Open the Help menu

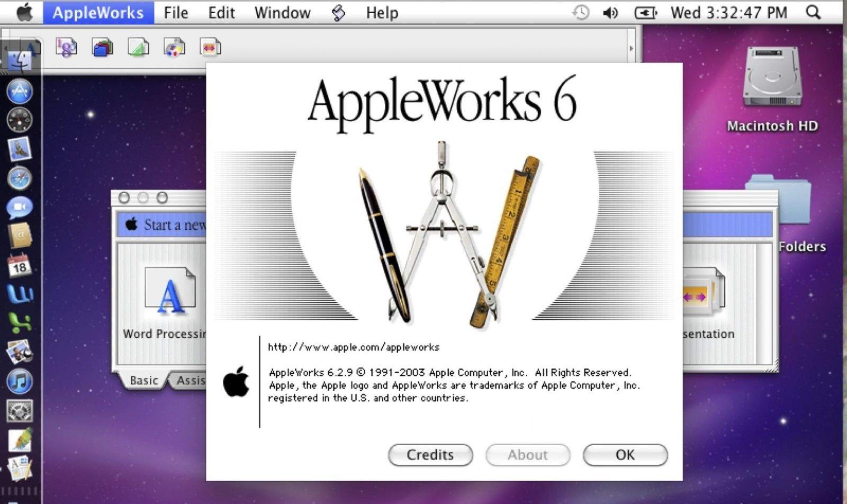382,12
